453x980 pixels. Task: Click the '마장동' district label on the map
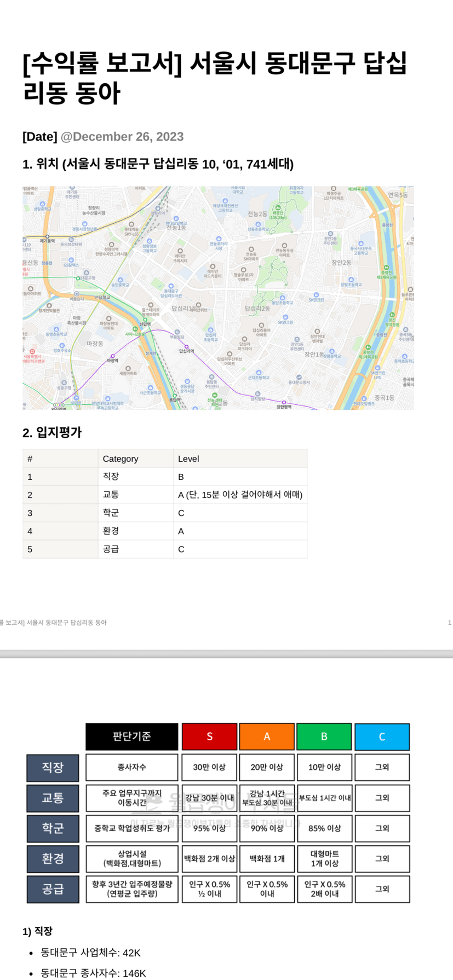coord(95,344)
